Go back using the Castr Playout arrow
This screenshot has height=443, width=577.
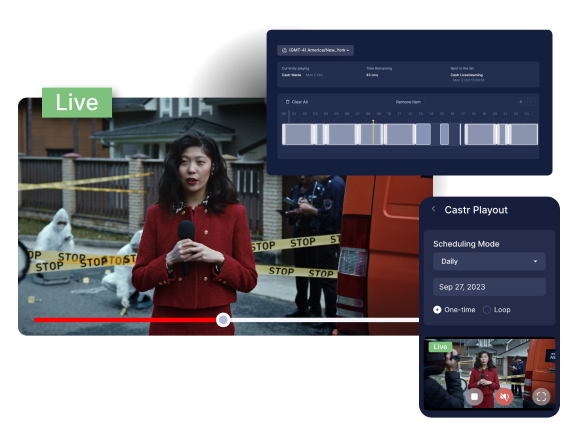[x=434, y=209]
